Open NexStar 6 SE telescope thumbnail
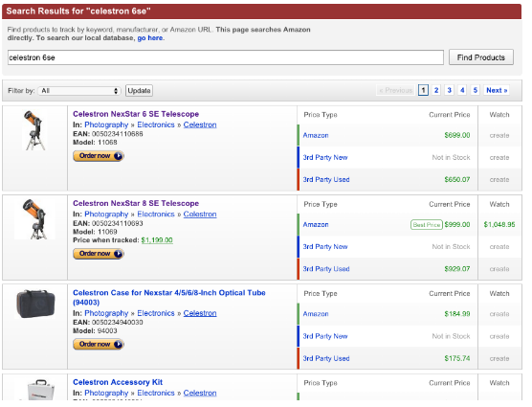This screenshot has height=407, width=532. 34,130
